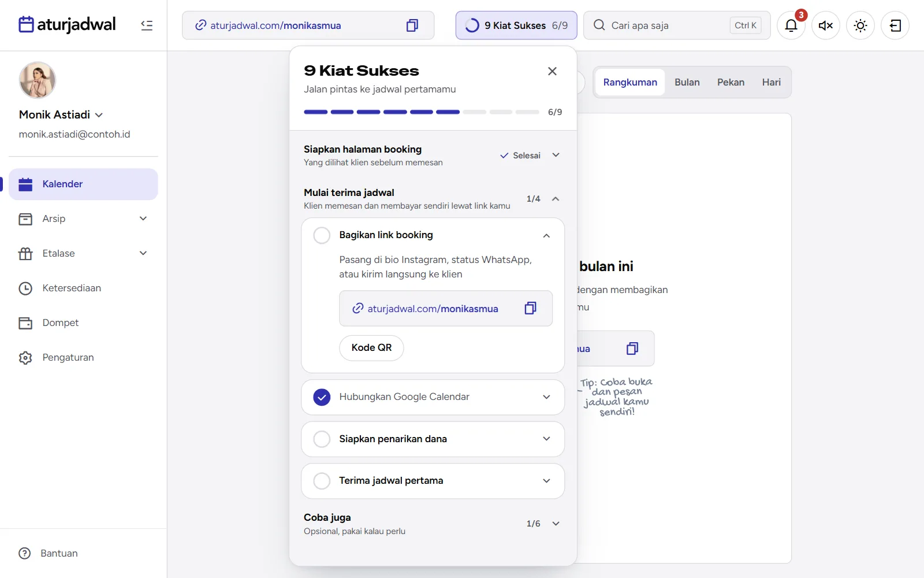Viewport: 924px width, 578px height.
Task: Expand the Coba juga section
Action: tap(556, 524)
